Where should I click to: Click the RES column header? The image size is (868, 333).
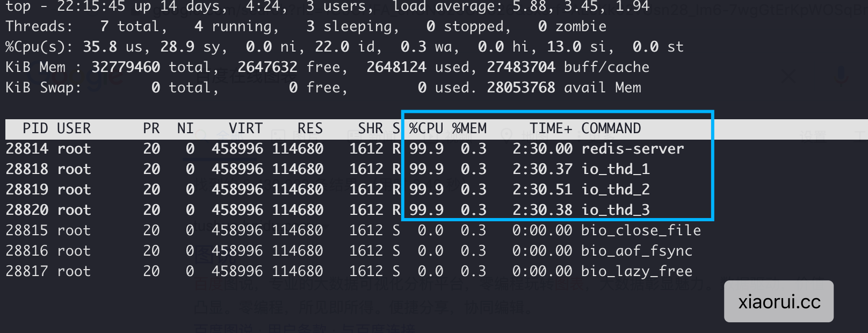(310, 128)
